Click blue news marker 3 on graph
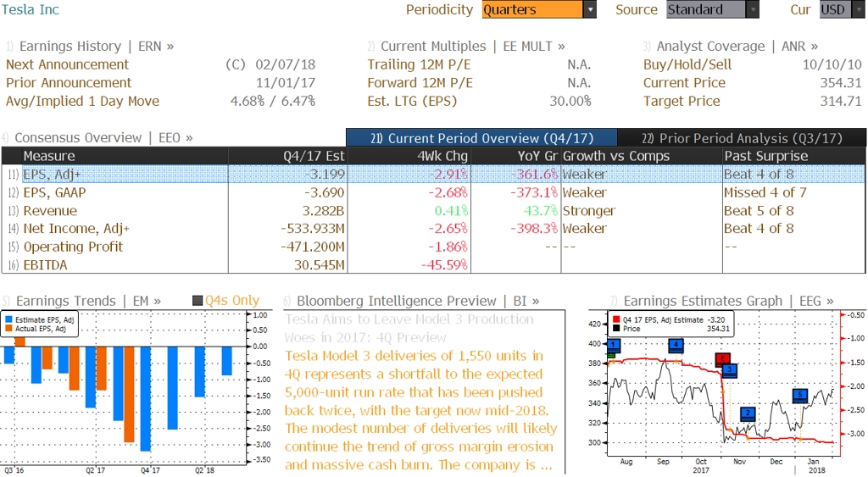The height and width of the screenshot is (477, 868). point(730,369)
